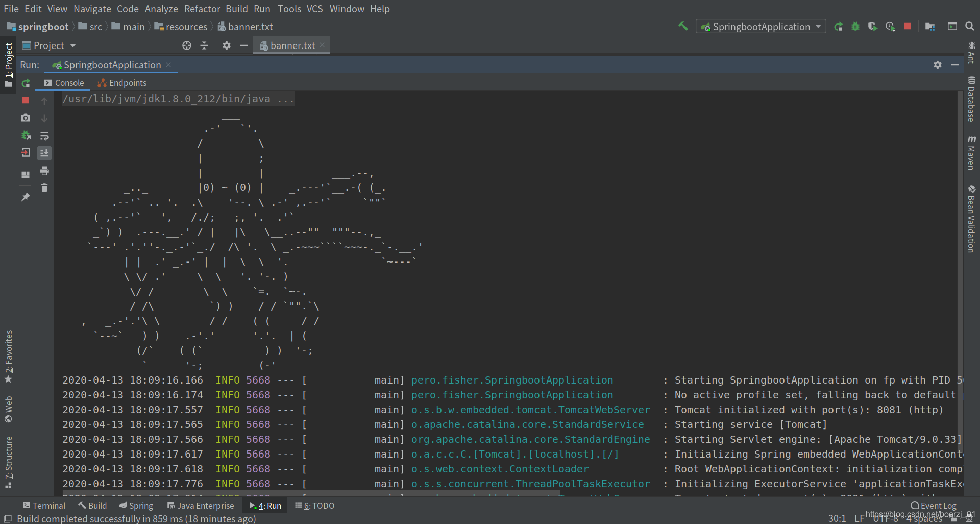The image size is (980, 524).
Task: Open the Structure side panel
Action: tap(8, 462)
